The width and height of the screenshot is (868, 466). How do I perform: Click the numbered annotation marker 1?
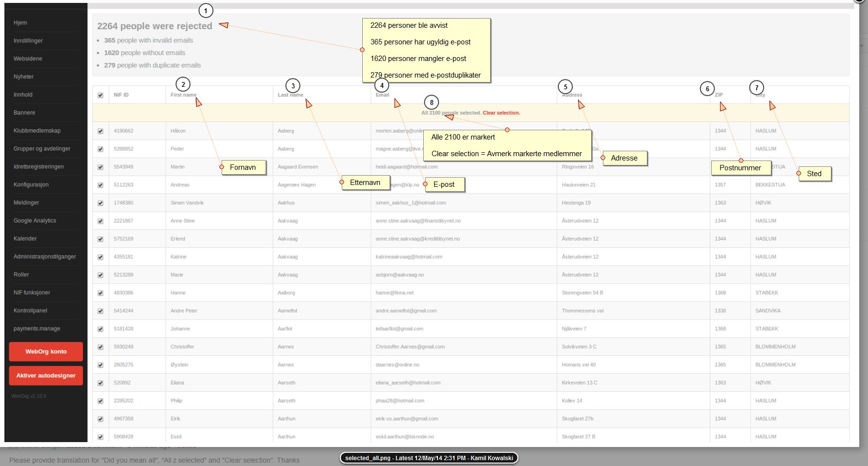click(x=206, y=11)
